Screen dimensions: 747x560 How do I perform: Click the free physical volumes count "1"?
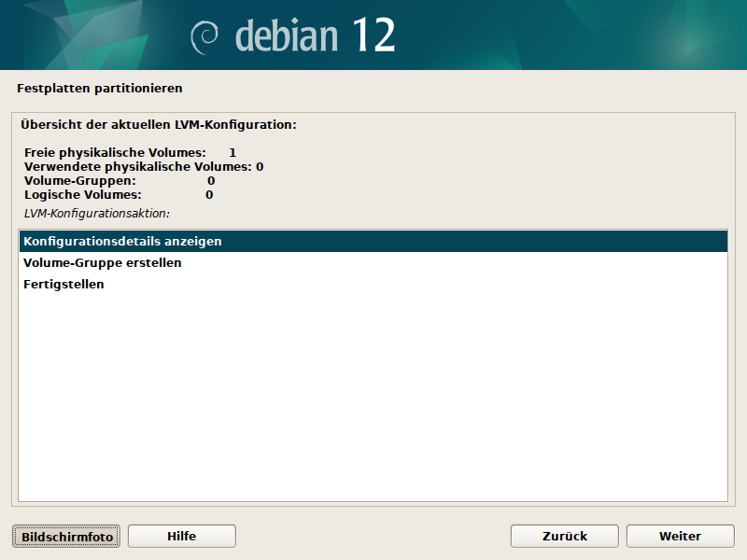coord(233,152)
